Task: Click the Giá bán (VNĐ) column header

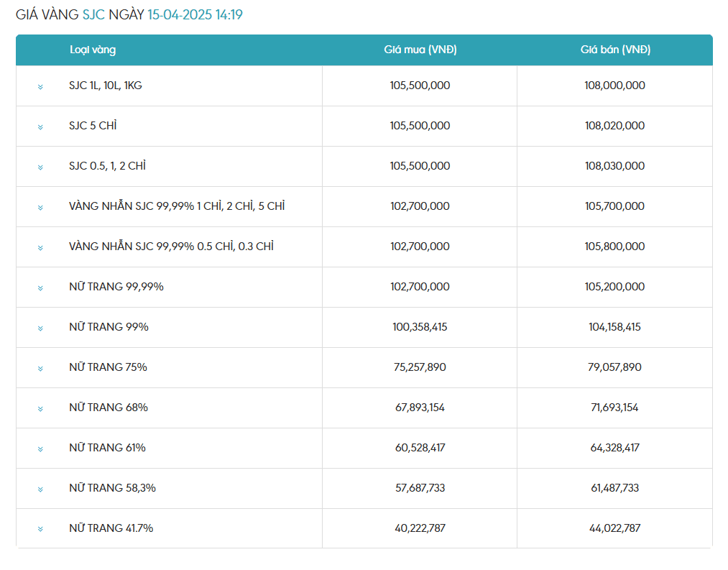Action: (615, 50)
